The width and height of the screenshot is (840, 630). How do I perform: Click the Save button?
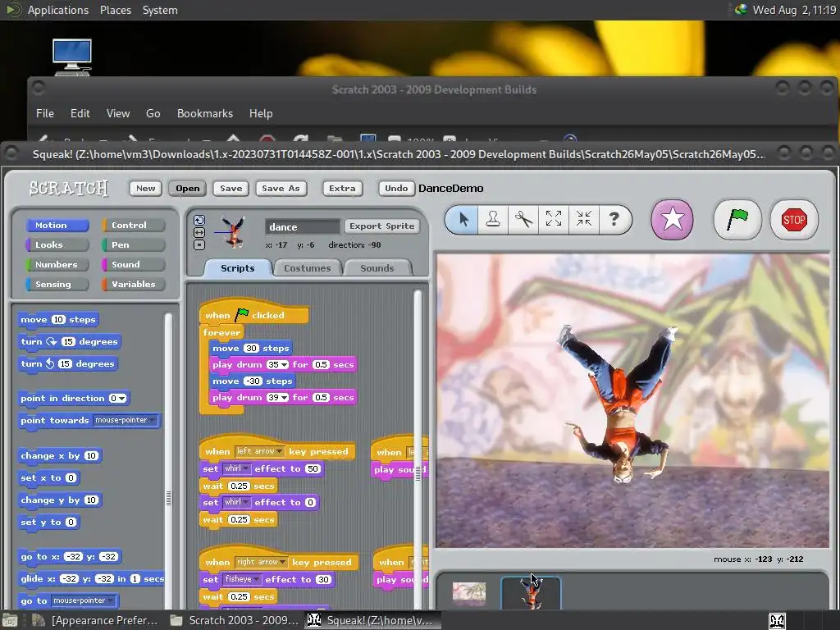pos(231,188)
